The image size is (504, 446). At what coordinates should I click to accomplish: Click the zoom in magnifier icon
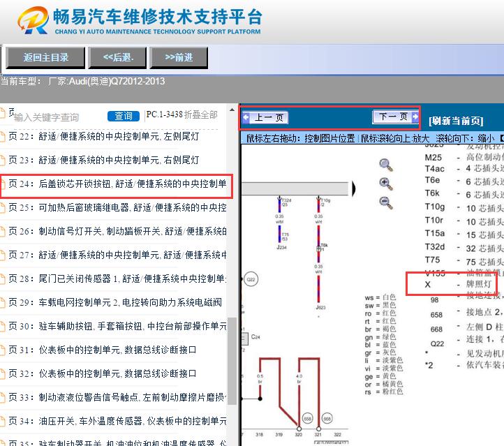tap(385, 184)
